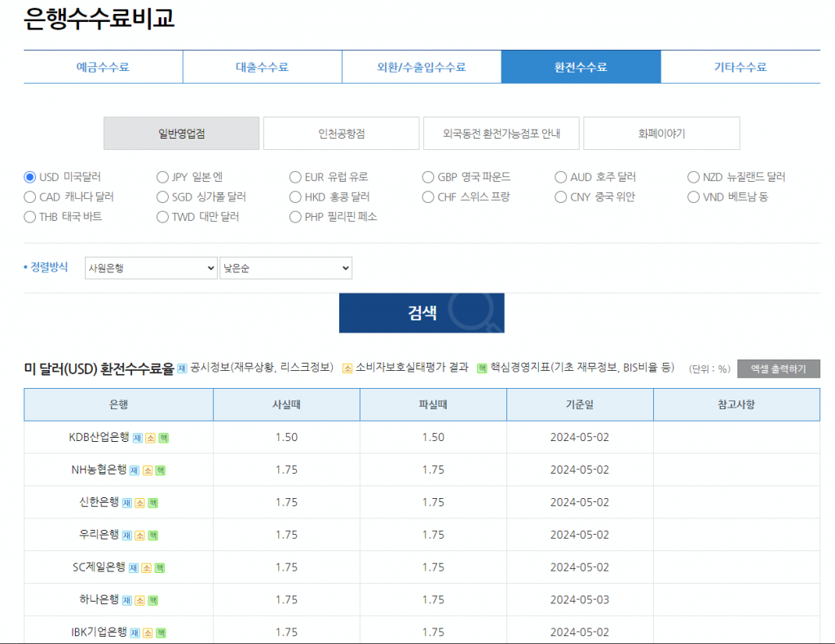Select the VND 베트남 동 radio button
Screen dimensions: 835x644
point(693,196)
